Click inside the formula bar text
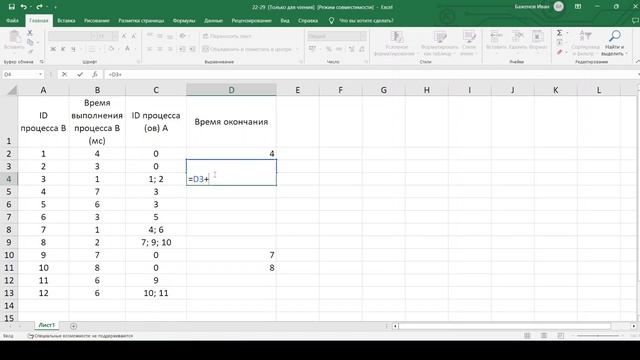Image resolution: width=640 pixels, height=360 pixels. (116, 75)
